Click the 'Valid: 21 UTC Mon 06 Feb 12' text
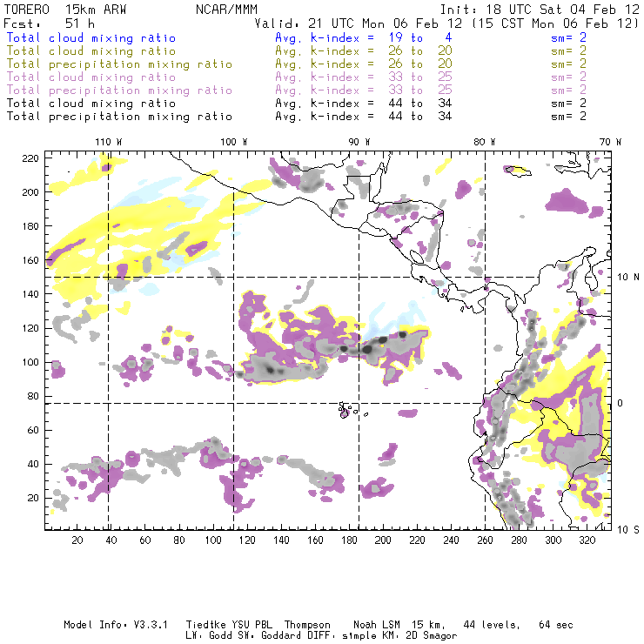The height and width of the screenshot is (644, 644). coord(359,23)
